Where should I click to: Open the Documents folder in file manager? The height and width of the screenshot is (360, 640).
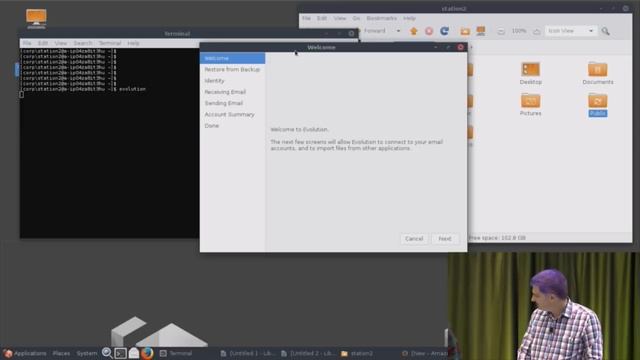(598, 73)
